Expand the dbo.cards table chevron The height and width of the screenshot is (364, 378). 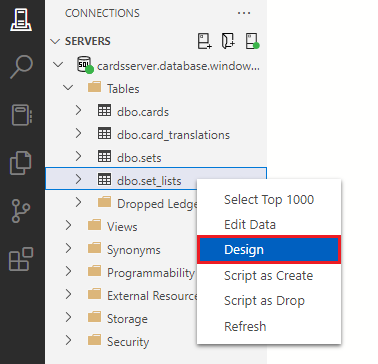(78, 111)
